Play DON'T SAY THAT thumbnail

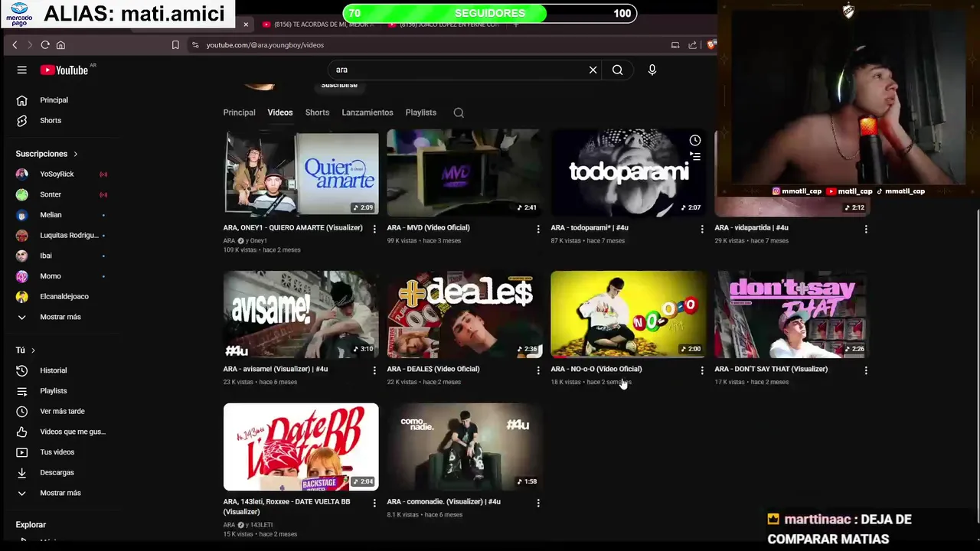pyautogui.click(x=792, y=315)
